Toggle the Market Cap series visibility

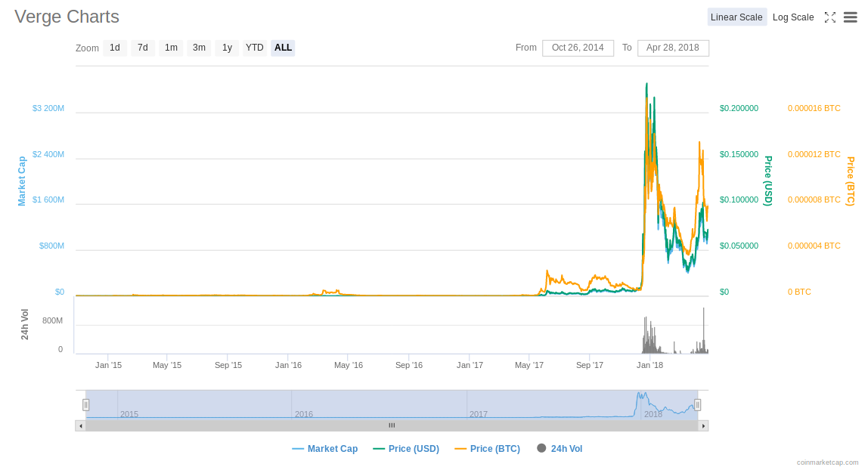point(324,448)
